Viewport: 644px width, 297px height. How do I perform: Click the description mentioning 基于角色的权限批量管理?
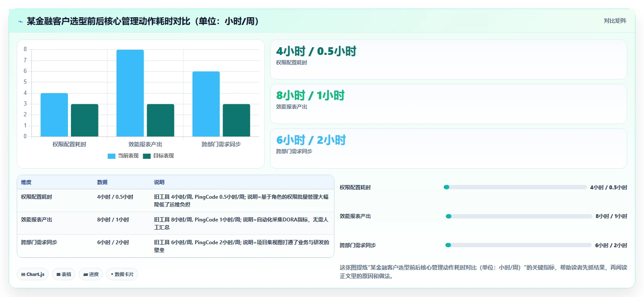[x=242, y=201]
